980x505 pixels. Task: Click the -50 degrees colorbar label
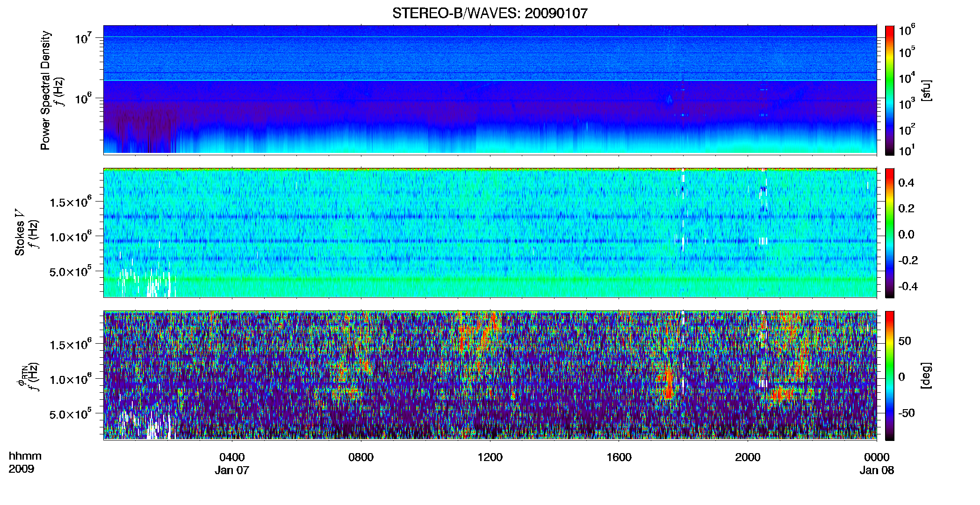coord(906,413)
